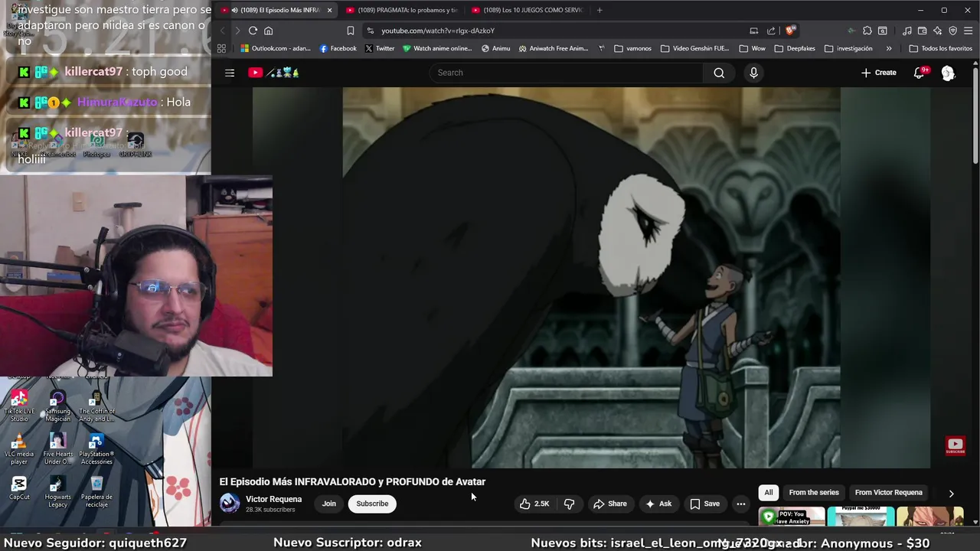The width and height of the screenshot is (980, 551).
Task: Subscribe to Victor Requena channel
Action: pos(372,504)
